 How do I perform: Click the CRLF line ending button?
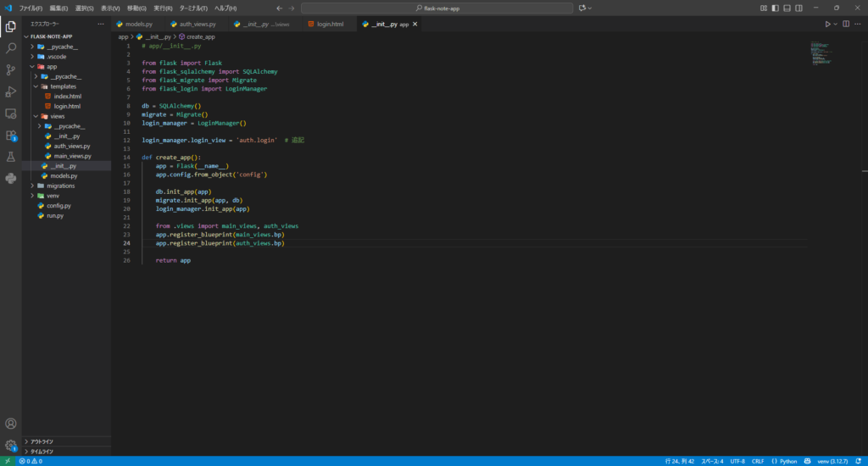757,461
